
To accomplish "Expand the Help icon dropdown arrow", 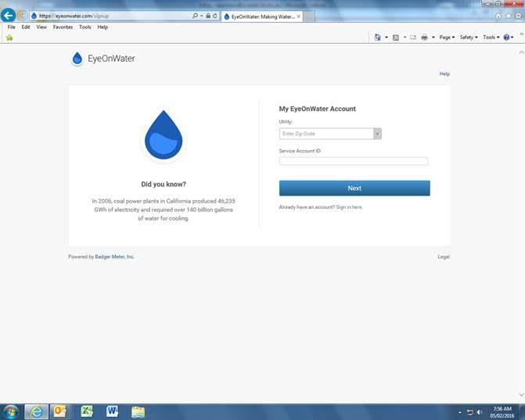I will click(x=512, y=37).
